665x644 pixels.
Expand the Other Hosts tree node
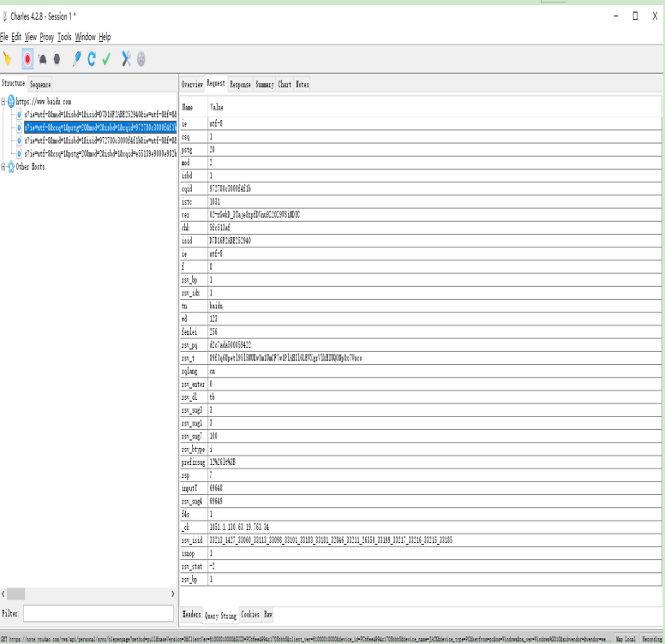(x=3, y=167)
